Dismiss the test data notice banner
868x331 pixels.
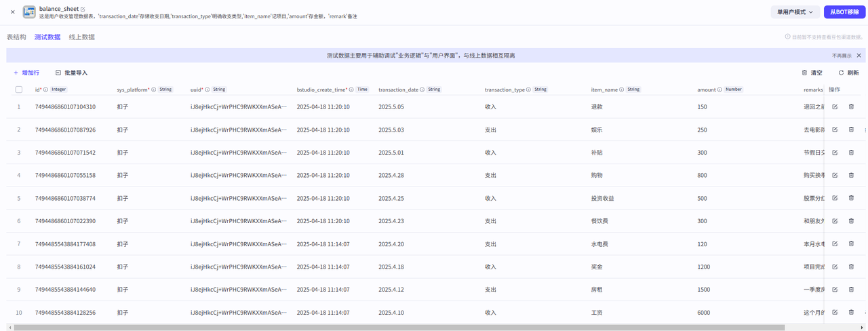point(859,56)
